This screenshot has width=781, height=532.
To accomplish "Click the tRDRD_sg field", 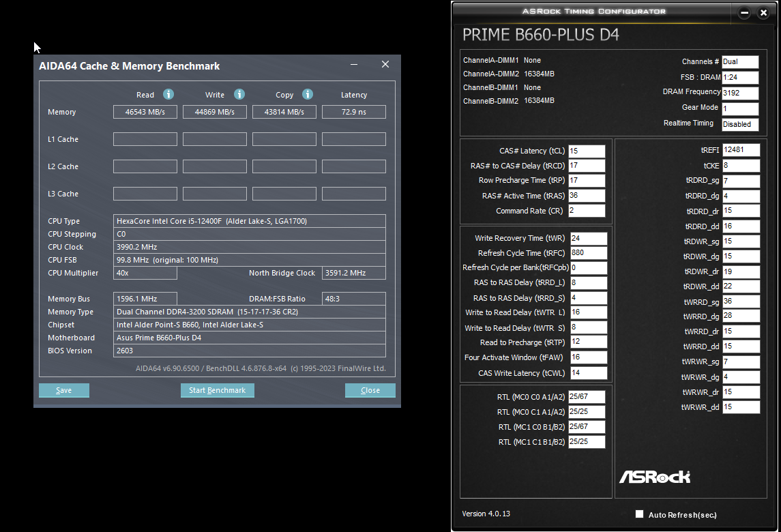I will coord(741,181).
